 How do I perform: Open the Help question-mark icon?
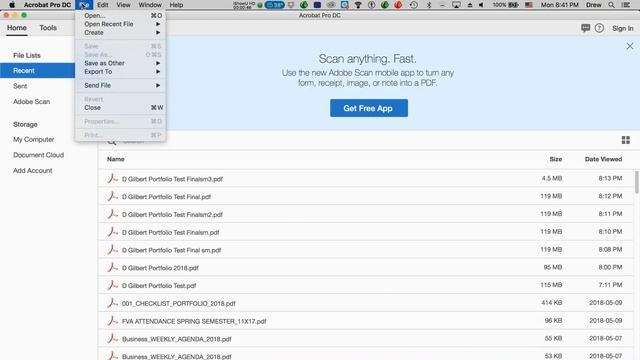tap(599, 28)
